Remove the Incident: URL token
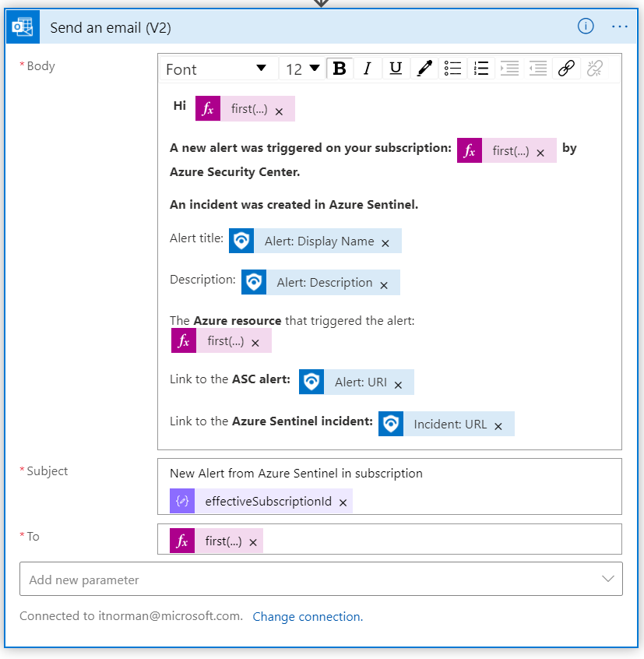 coord(498,426)
